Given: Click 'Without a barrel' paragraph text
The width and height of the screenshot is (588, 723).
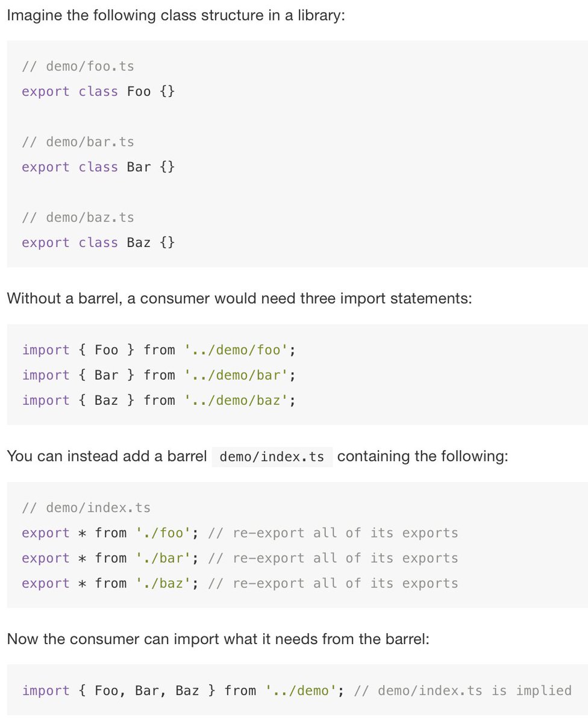Looking at the screenshot, I should [239, 298].
